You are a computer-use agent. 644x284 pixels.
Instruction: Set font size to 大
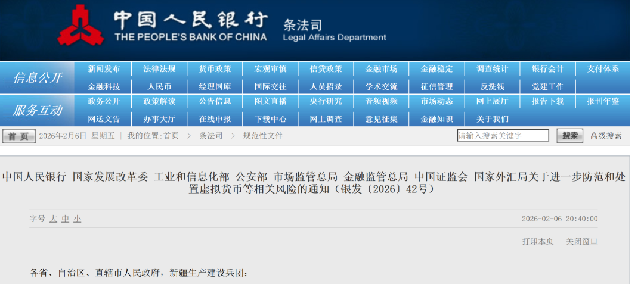(x=54, y=219)
